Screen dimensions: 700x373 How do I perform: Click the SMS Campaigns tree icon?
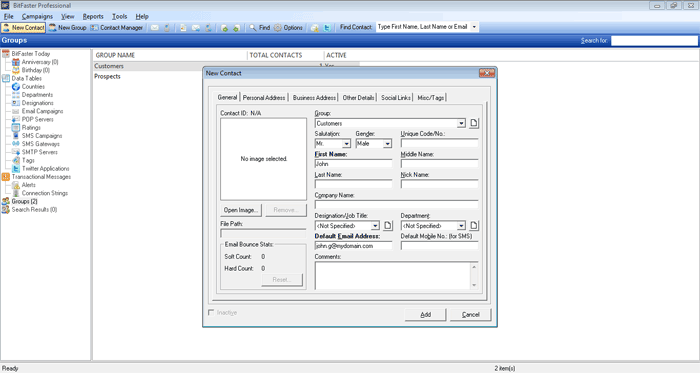tap(16, 136)
